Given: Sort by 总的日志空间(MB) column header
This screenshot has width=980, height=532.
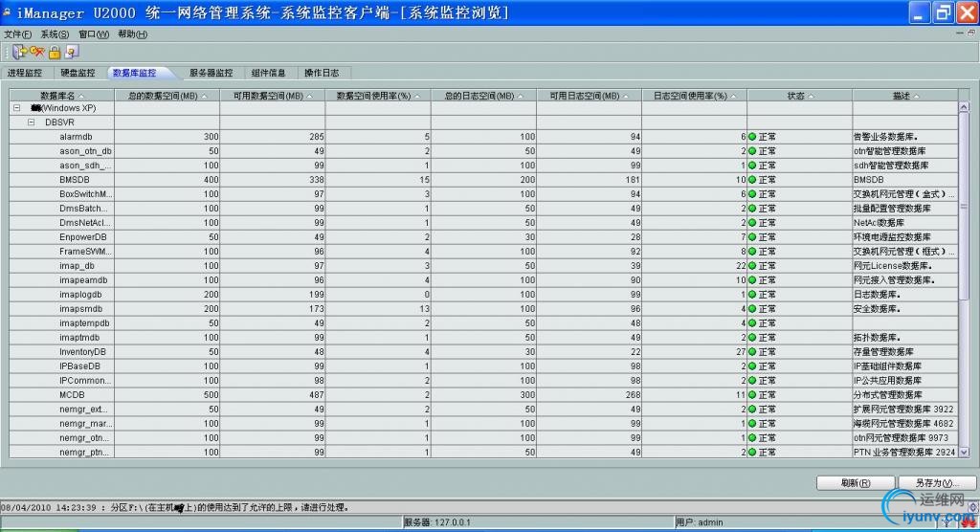Looking at the screenshot, I should 483,96.
